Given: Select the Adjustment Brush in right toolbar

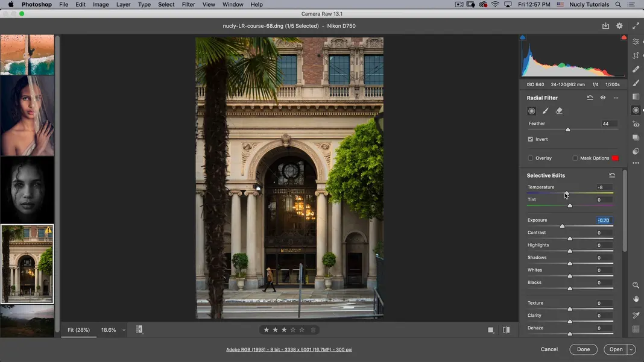Looking at the screenshot, I should (x=636, y=83).
